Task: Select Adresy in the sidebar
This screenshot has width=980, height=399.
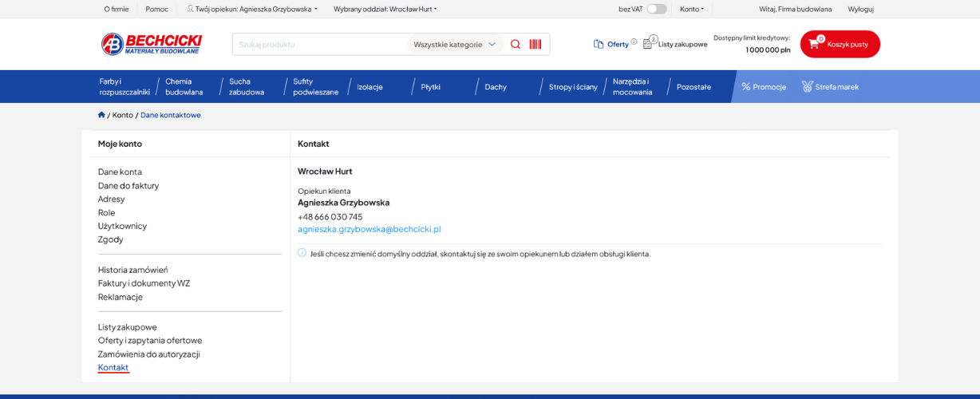Action: pos(112,199)
